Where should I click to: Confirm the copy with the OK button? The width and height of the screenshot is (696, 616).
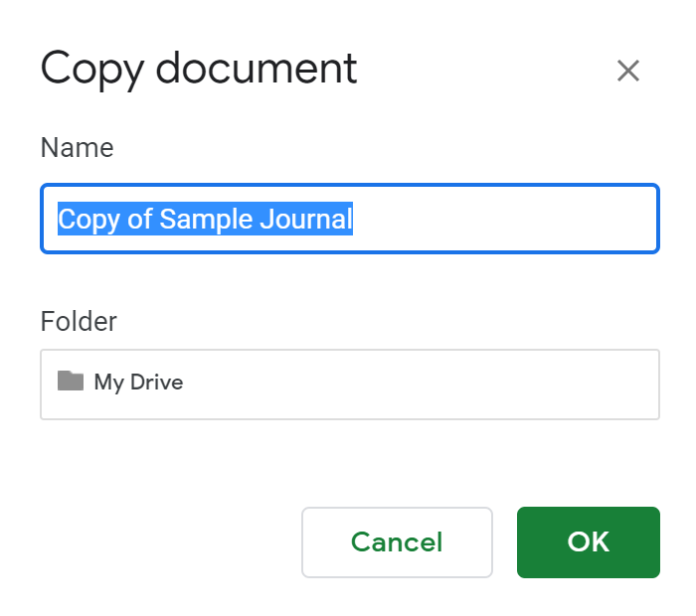pos(588,541)
